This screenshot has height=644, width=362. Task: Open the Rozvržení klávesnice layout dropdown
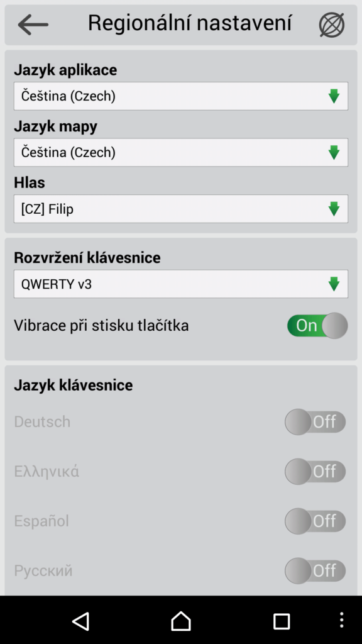[181, 284]
